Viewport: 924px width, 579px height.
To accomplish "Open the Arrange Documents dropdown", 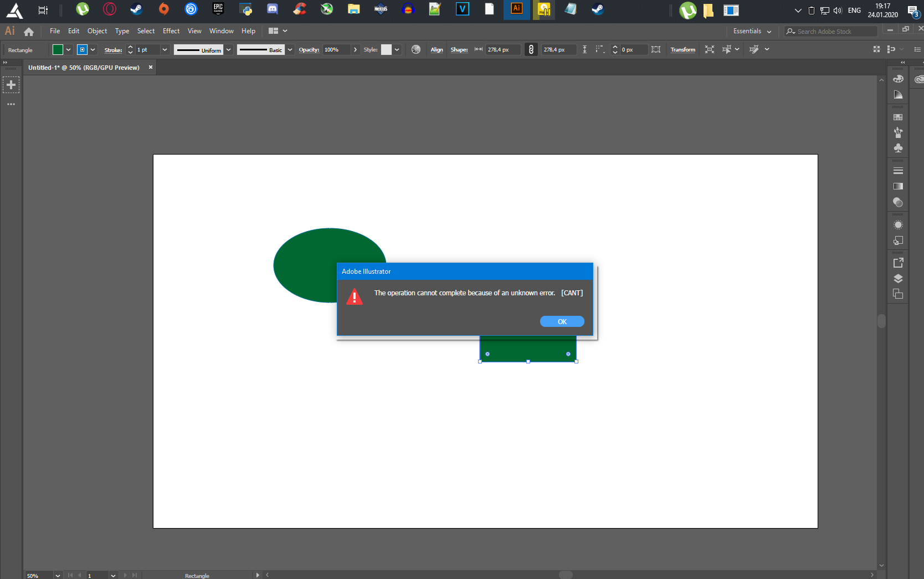I will tap(278, 31).
